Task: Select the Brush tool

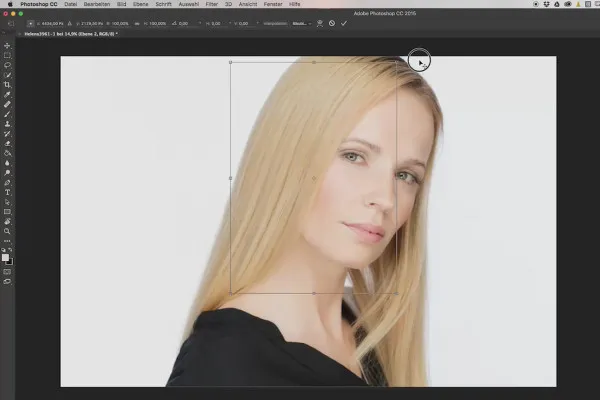Action: tap(7, 114)
